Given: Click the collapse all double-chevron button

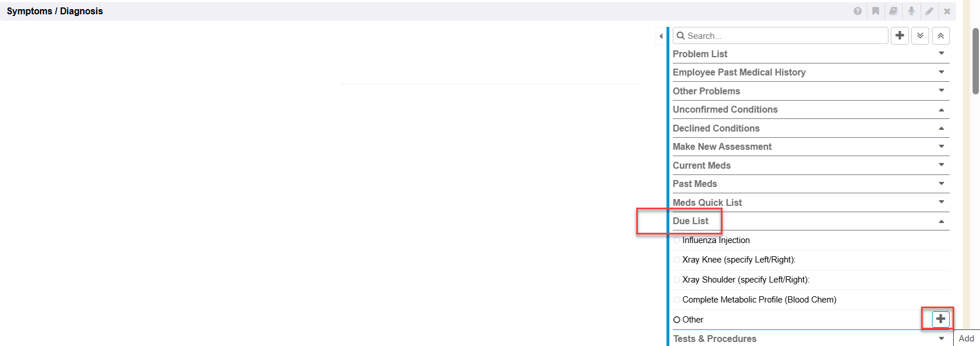Looking at the screenshot, I should point(941,35).
